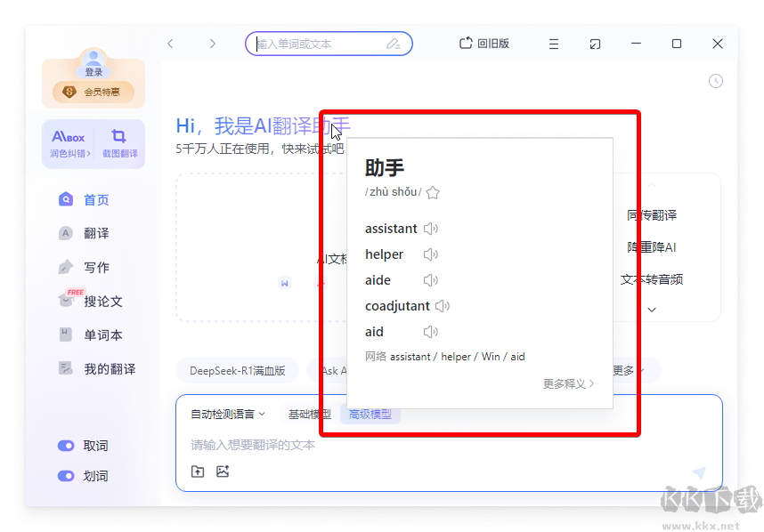The width and height of the screenshot is (764, 532).
Task: Star the word 助手 as favorite
Action: click(x=433, y=191)
